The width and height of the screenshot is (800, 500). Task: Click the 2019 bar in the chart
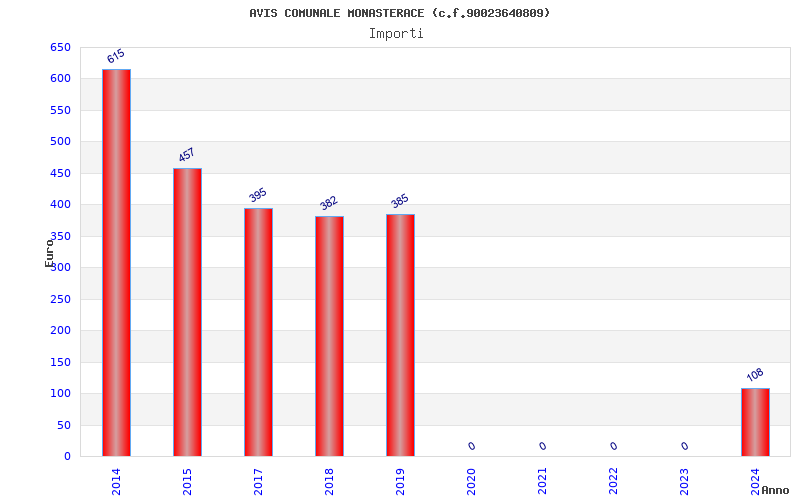pyautogui.click(x=401, y=335)
